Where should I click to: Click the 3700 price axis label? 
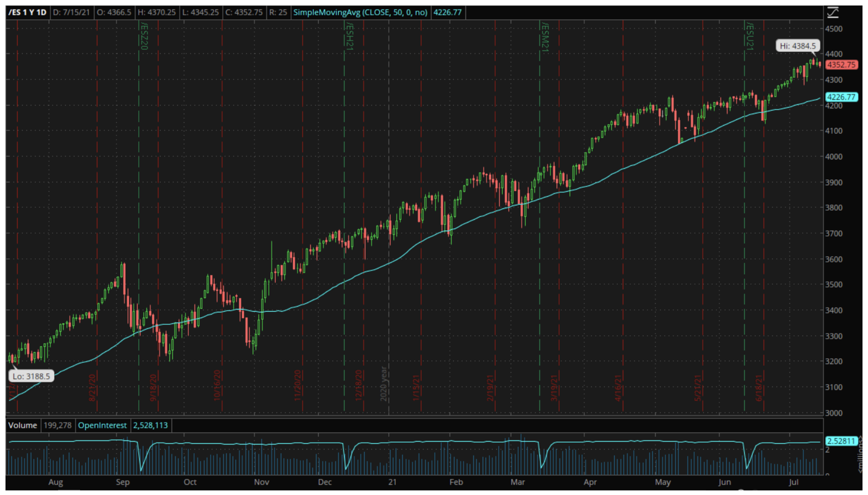(x=834, y=233)
